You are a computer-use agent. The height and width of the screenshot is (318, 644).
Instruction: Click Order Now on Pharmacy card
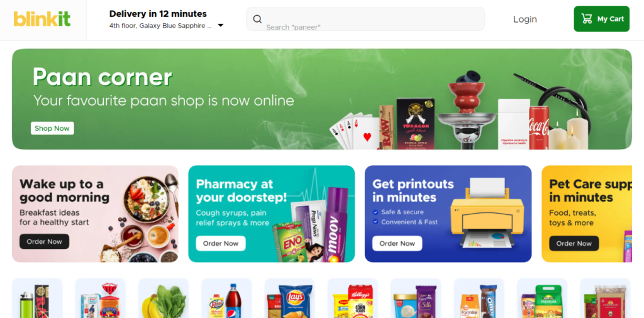[221, 243]
